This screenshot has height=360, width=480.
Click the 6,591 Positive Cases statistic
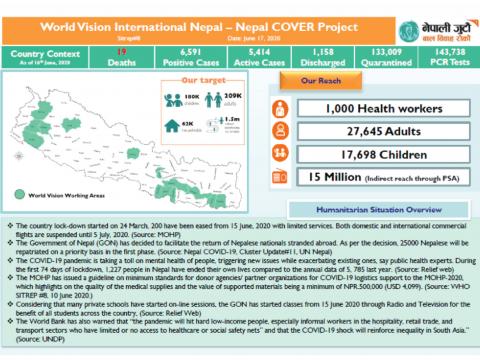191,57
